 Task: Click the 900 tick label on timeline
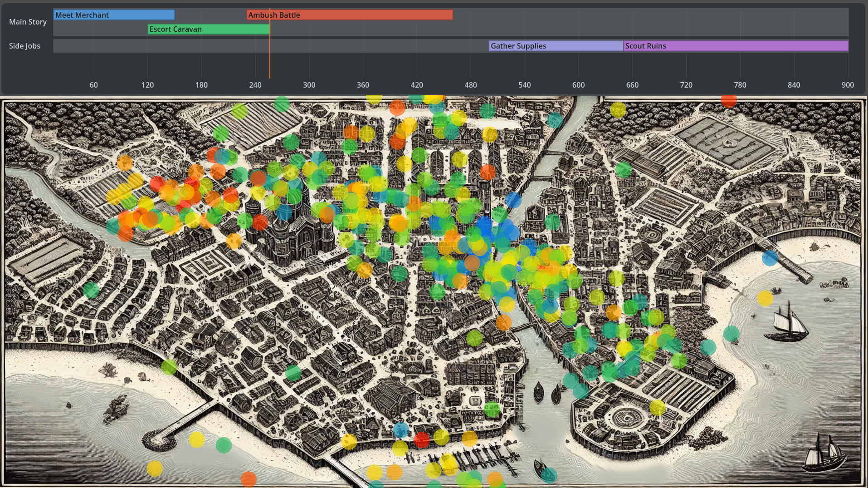click(x=847, y=85)
